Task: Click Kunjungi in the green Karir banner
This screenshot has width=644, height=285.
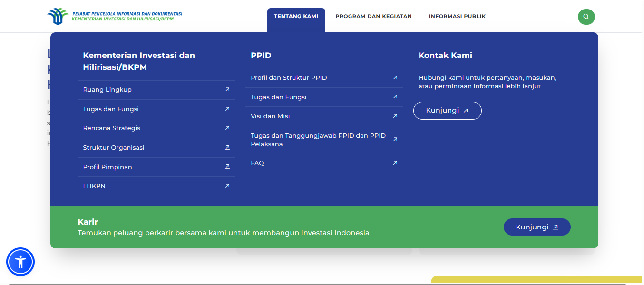Action: 537,227
